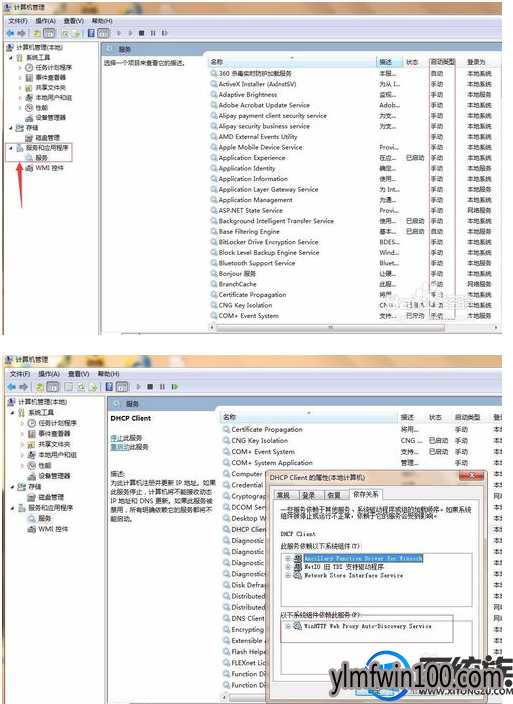Expand 事件查看器 arrow in lower window tree
The width and height of the screenshot is (513, 704).
(x=22, y=434)
